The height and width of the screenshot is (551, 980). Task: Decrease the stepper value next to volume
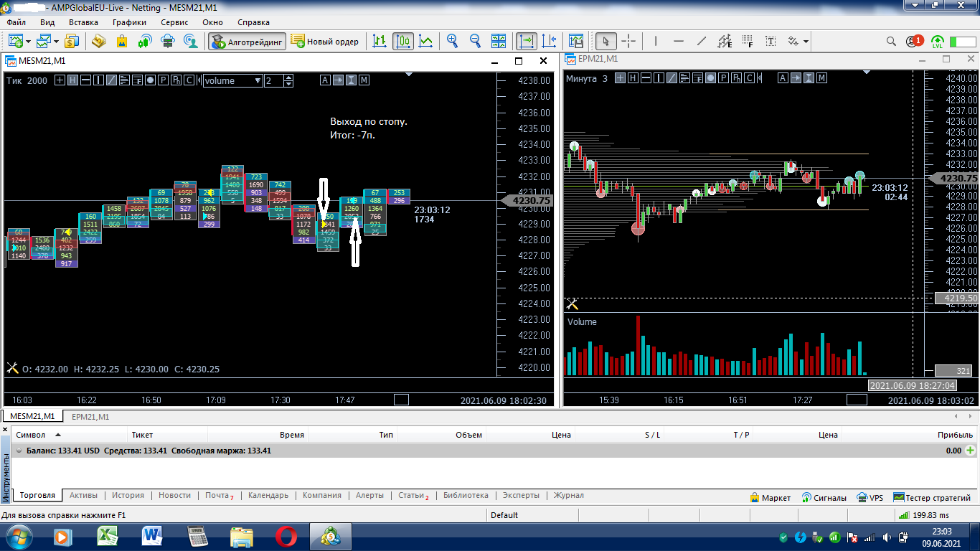(x=288, y=84)
